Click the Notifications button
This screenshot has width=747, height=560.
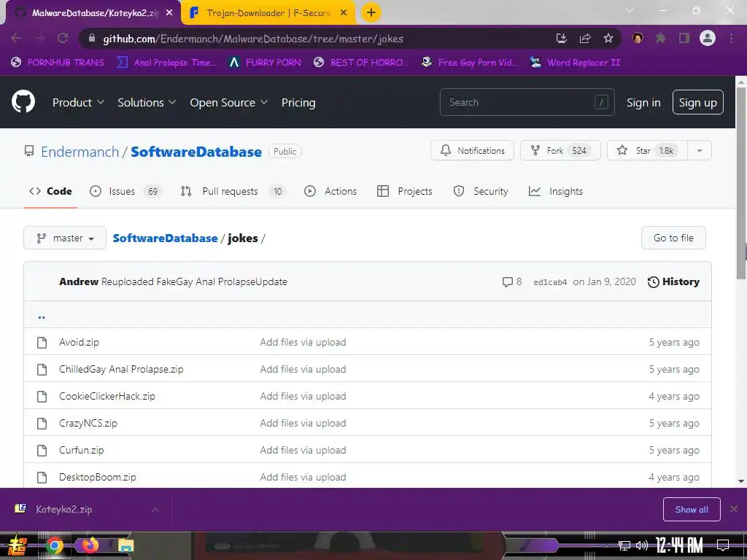tap(472, 150)
